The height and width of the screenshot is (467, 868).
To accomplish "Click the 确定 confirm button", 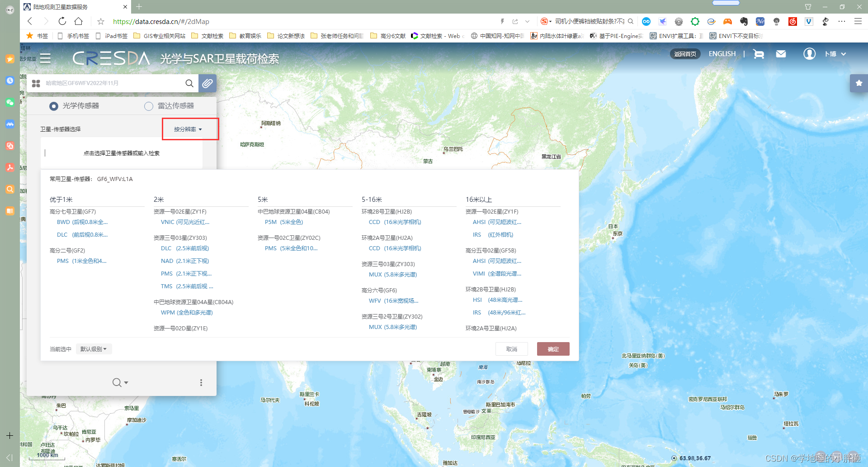I will point(553,349).
